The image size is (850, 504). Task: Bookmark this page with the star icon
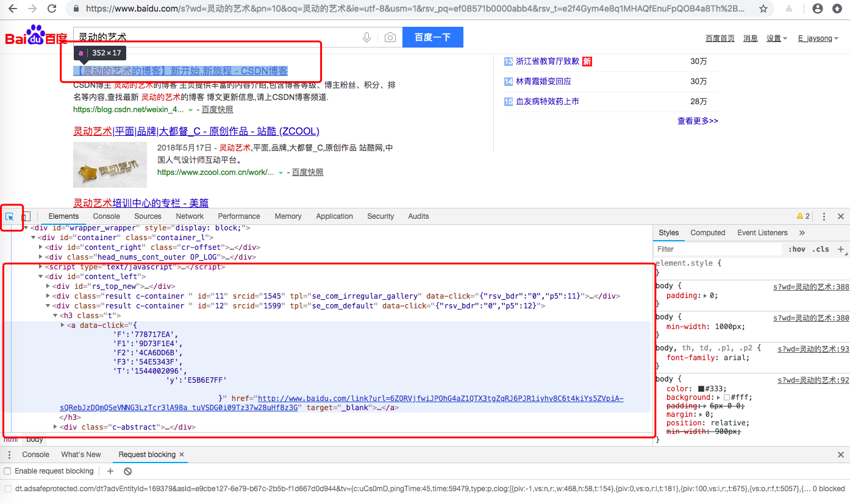763,9
